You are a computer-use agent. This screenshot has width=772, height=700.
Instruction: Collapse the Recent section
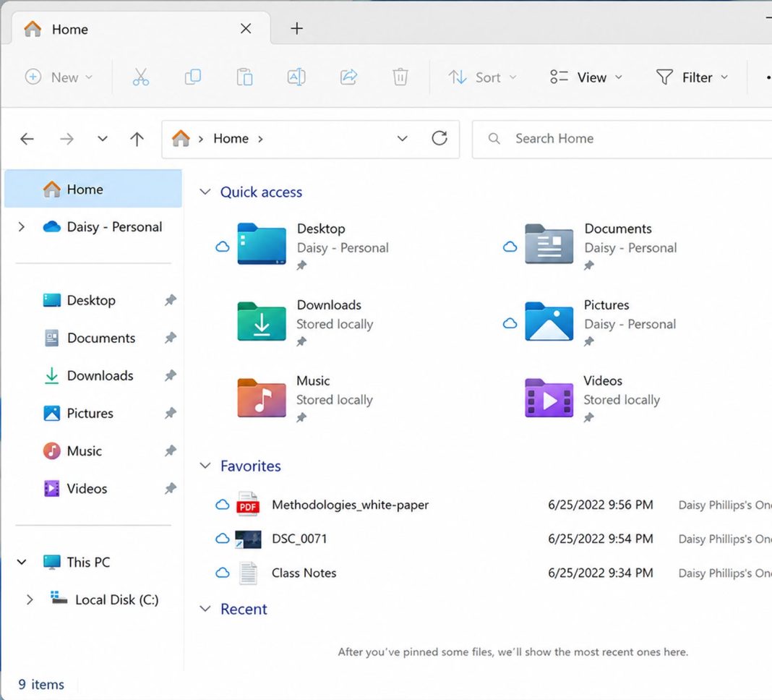point(205,609)
